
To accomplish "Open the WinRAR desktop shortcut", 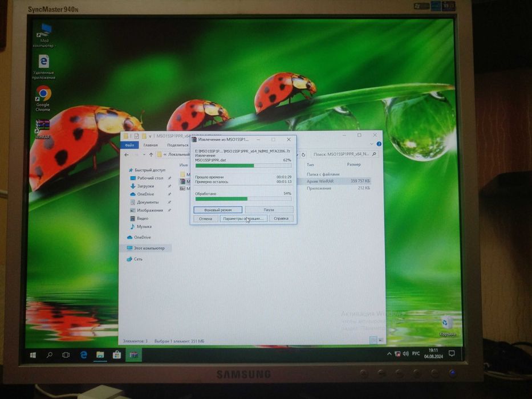I will click(43, 129).
